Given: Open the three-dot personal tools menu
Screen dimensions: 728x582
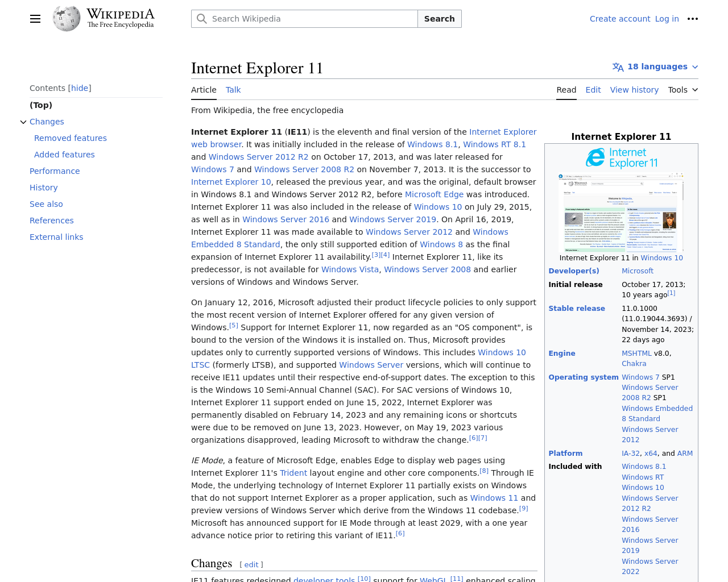Looking at the screenshot, I should pos(692,19).
